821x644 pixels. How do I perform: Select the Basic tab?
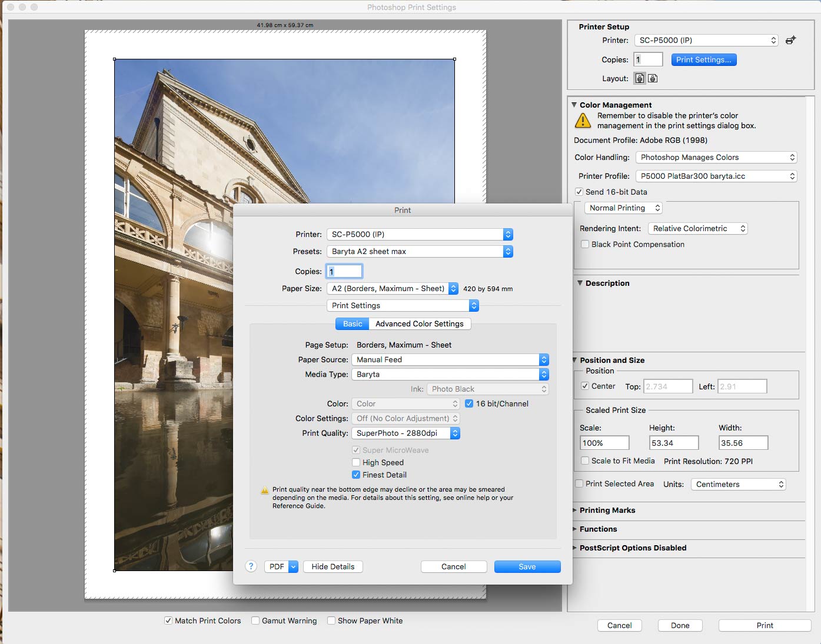(353, 323)
